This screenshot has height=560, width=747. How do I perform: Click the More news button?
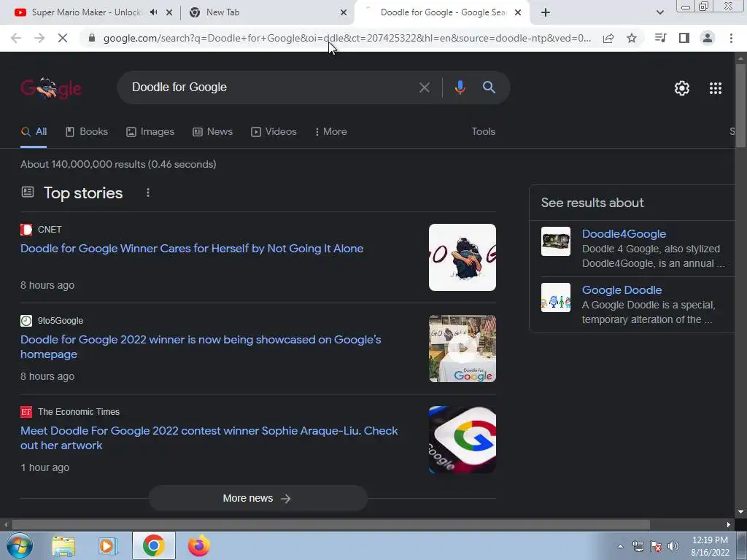tap(258, 498)
